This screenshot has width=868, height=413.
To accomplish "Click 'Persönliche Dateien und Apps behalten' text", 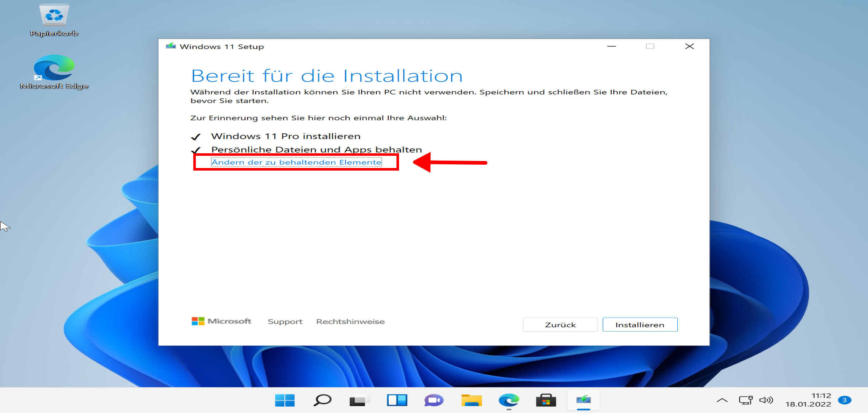I will pos(317,150).
